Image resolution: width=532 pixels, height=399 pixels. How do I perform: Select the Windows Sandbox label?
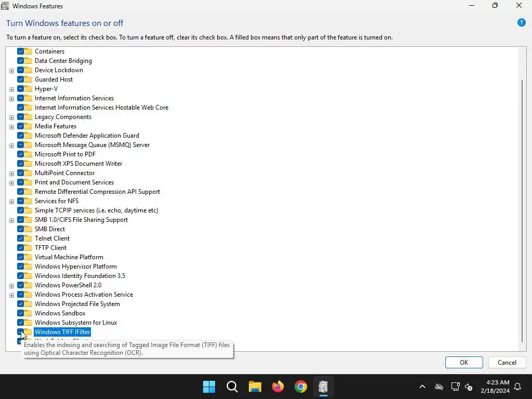pos(60,313)
